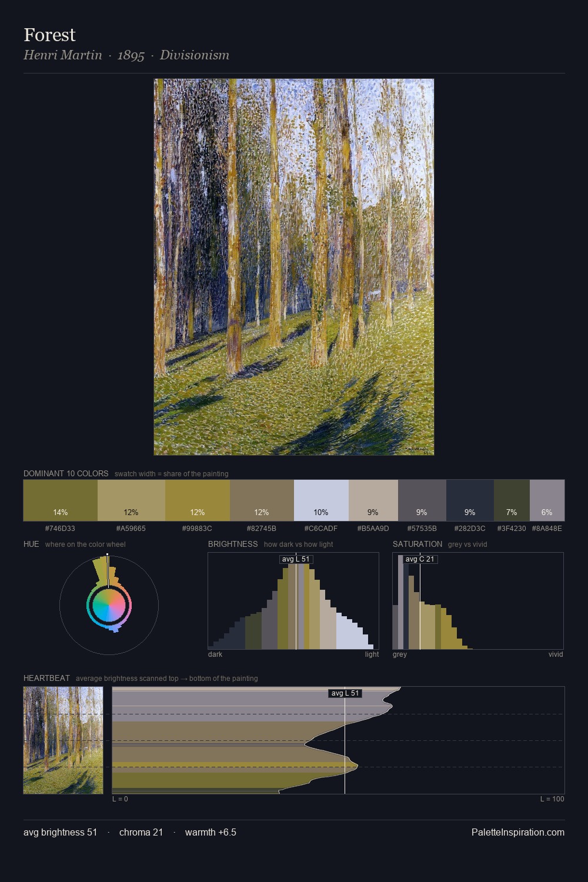Click the heartbeat scan description caption

tap(167, 679)
